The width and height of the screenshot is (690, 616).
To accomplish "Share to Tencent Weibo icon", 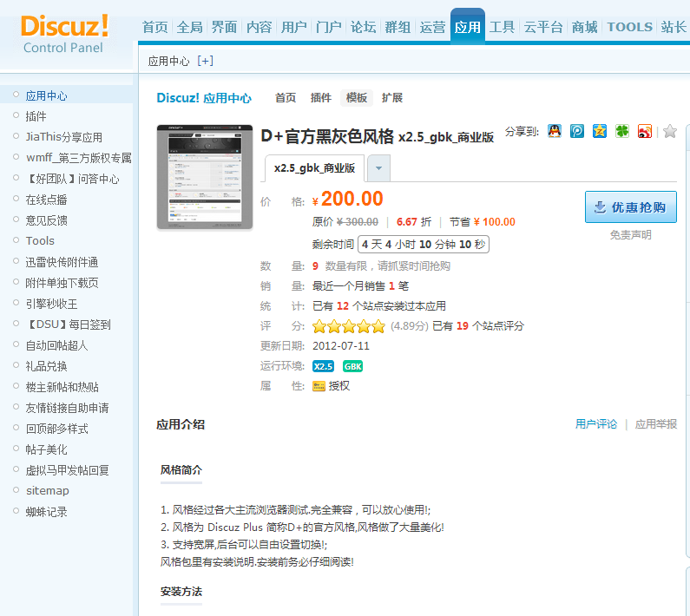I will [577, 131].
